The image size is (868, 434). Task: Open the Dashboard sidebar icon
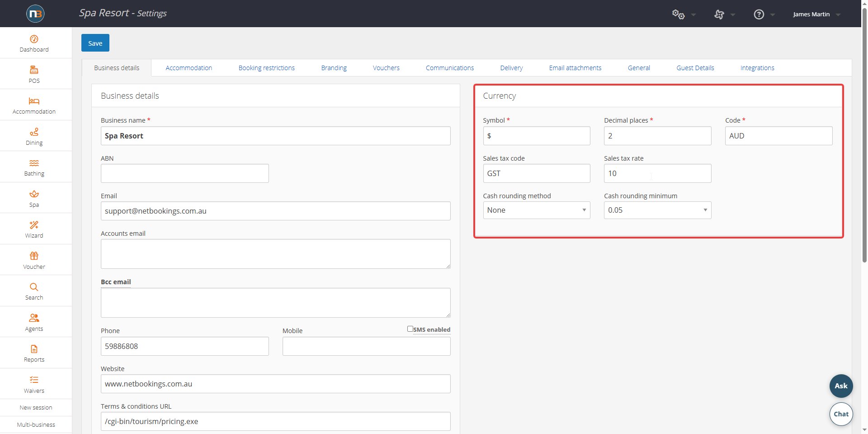point(34,39)
